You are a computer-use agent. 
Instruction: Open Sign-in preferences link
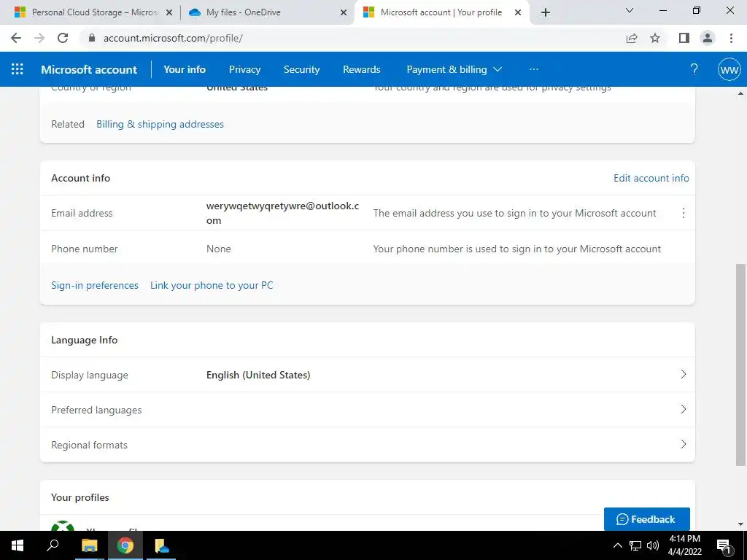[x=95, y=285]
